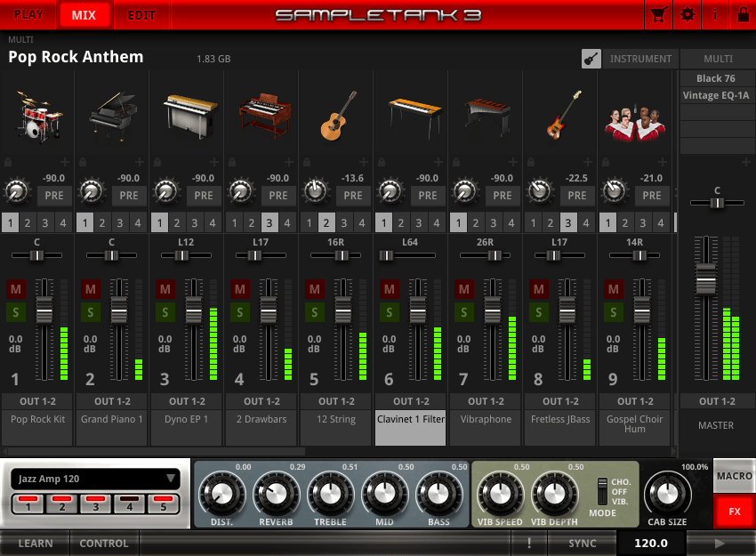Select the grand piano instrument image
The image size is (756, 556).
[112, 116]
